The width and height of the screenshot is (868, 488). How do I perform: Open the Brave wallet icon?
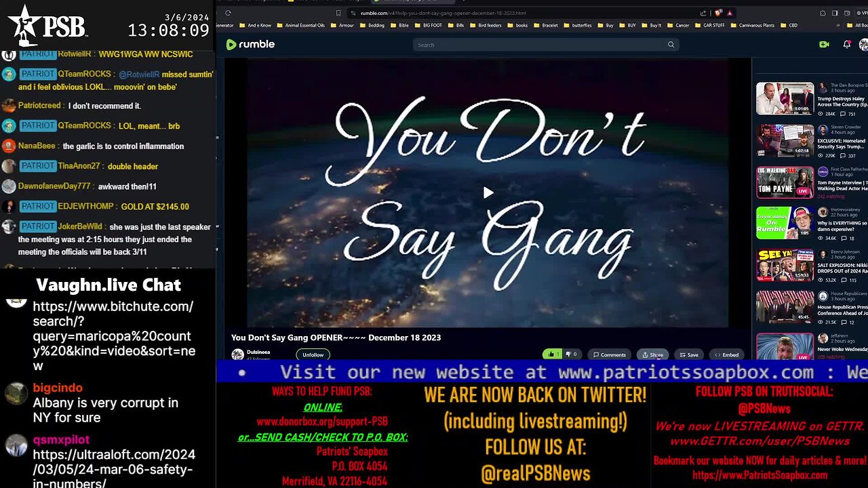tap(848, 13)
